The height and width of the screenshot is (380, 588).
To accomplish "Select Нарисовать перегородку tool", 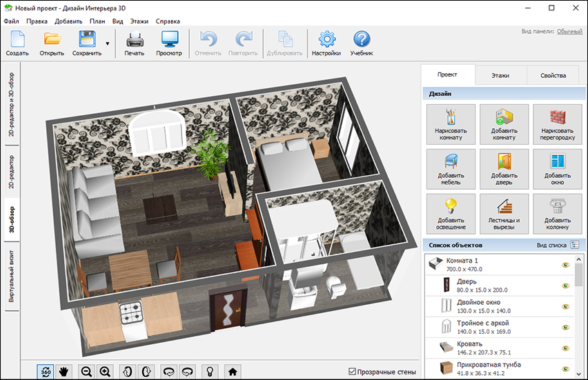I will [557, 124].
